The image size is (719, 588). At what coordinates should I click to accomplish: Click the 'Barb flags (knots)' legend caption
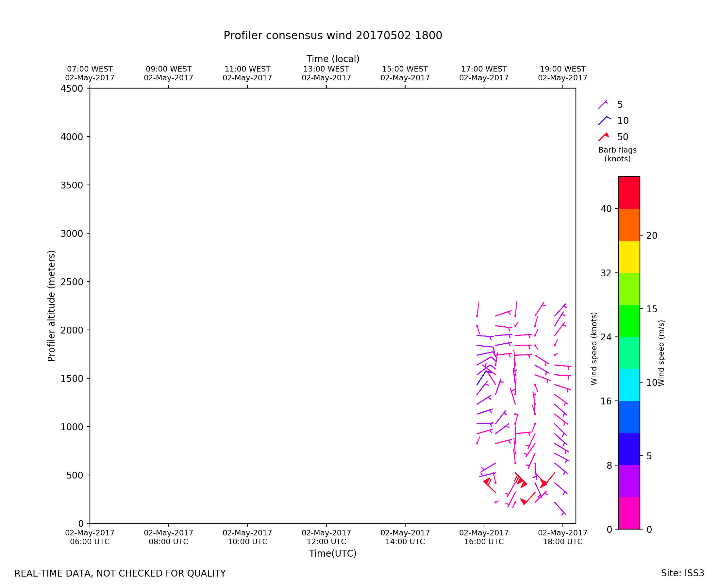tap(617, 155)
